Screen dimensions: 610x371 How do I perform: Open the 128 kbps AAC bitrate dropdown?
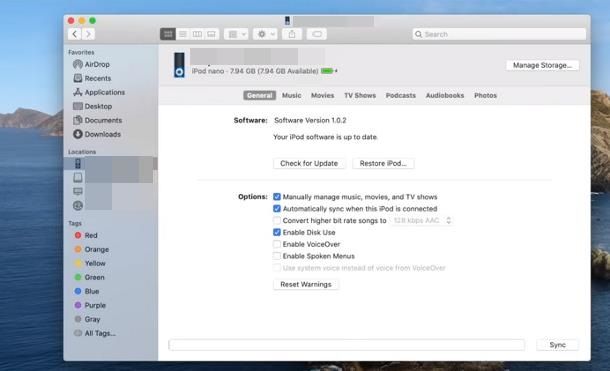(x=422, y=220)
